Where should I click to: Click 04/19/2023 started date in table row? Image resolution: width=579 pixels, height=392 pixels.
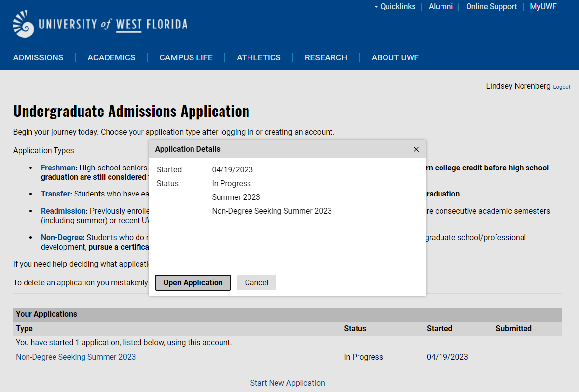pyautogui.click(x=447, y=357)
